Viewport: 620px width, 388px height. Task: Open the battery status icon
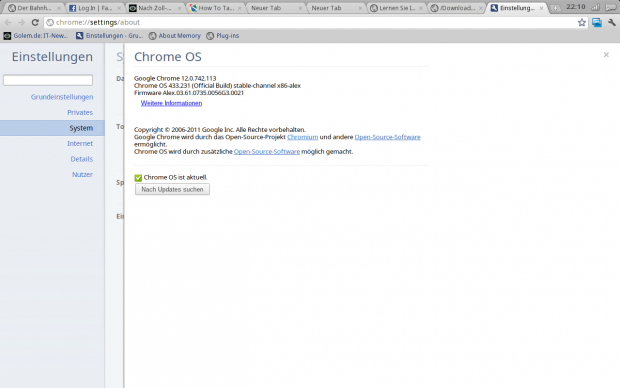(611, 7)
